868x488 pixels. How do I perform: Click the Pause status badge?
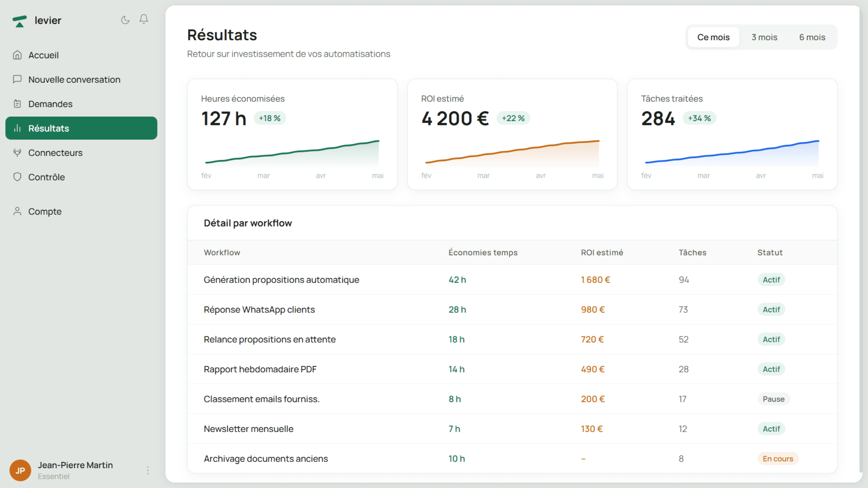tap(773, 399)
